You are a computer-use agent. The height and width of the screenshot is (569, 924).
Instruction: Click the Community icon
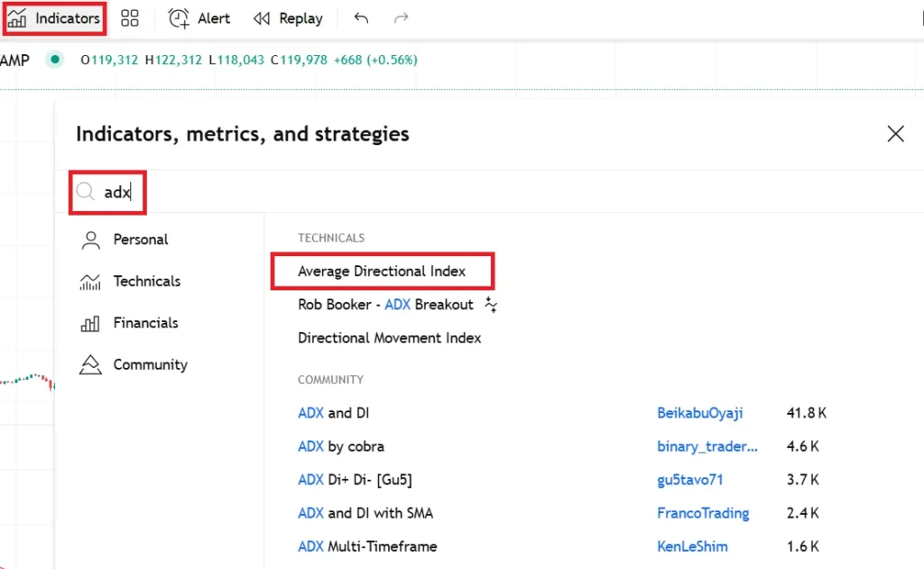click(90, 364)
